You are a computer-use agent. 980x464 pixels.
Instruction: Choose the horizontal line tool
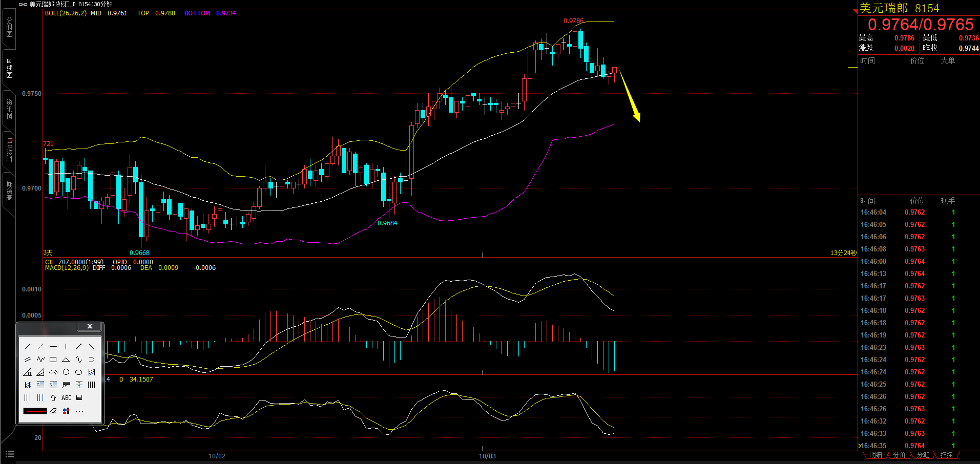click(x=53, y=347)
